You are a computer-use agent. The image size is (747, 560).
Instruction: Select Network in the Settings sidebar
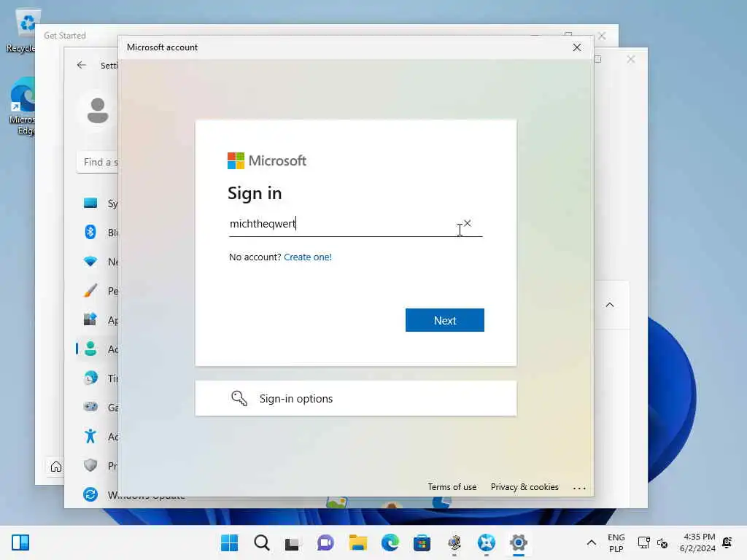click(97, 262)
